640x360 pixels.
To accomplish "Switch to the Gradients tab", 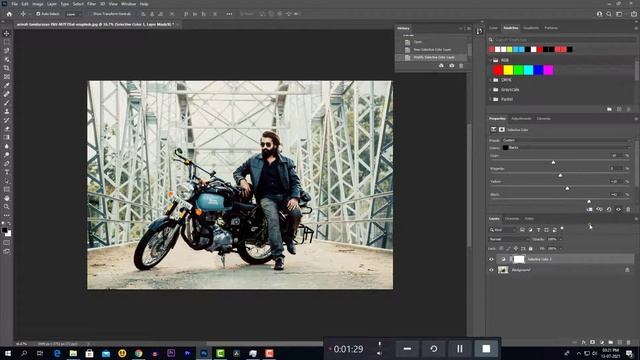I will click(x=531, y=28).
